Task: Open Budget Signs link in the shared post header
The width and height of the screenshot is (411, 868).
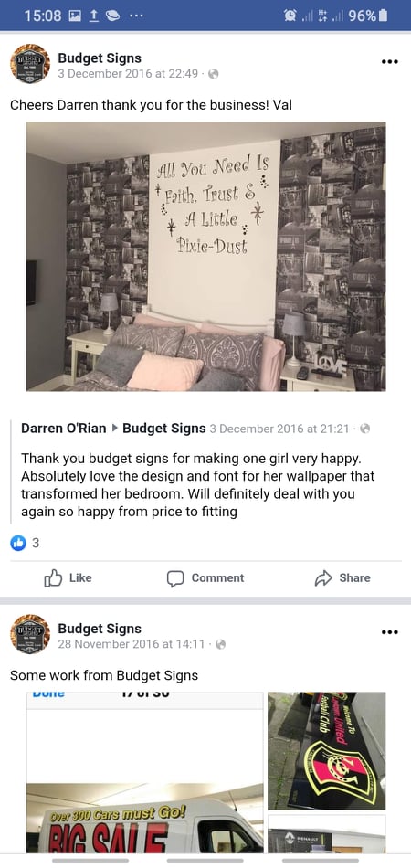Action: coord(164,428)
